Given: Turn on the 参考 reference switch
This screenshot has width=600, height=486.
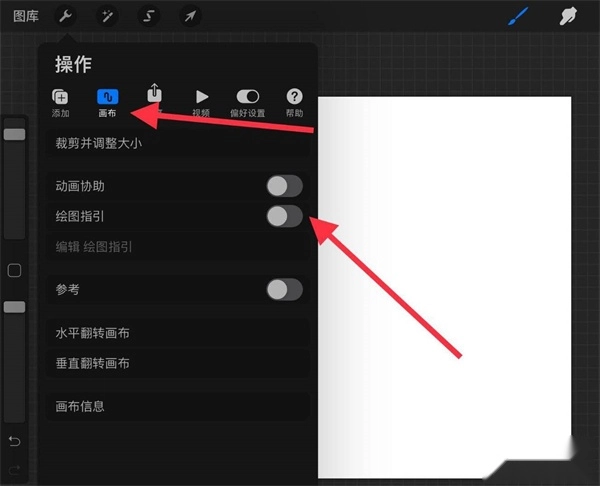Looking at the screenshot, I should click(x=285, y=289).
